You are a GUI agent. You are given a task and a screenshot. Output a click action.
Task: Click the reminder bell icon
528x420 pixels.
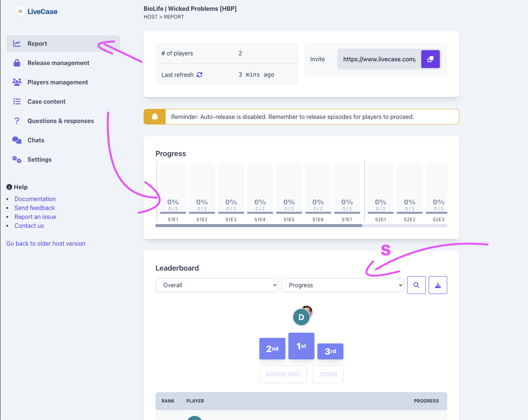pos(155,117)
